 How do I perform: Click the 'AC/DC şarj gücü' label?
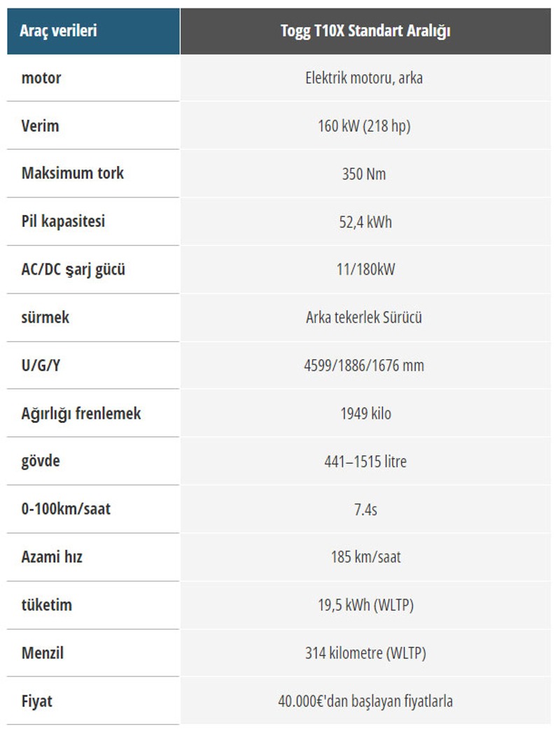73,269
